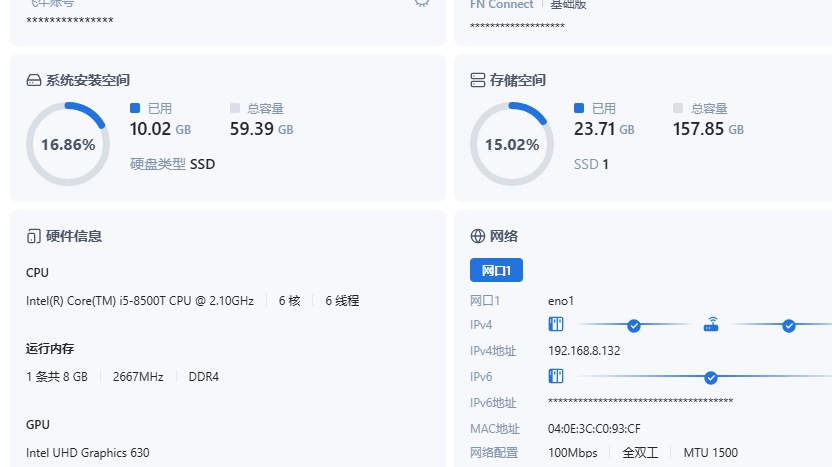Click the 100Mbps network speed
The image size is (832, 467).
[x=573, y=453]
